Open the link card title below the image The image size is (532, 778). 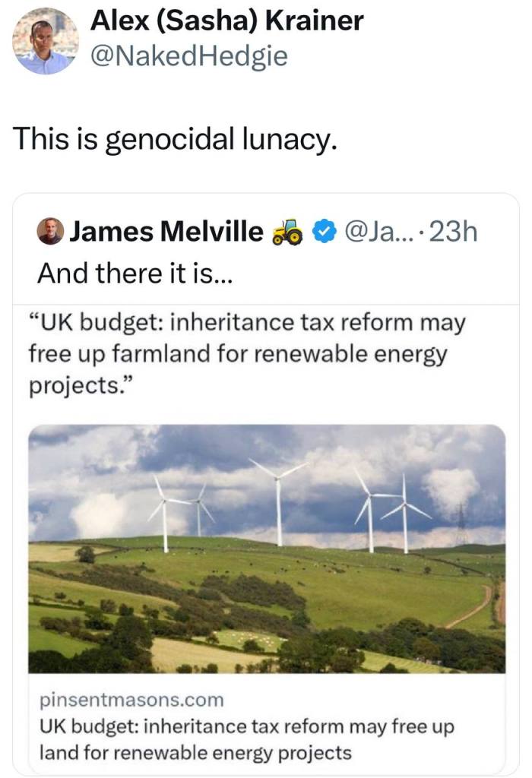tap(245, 739)
